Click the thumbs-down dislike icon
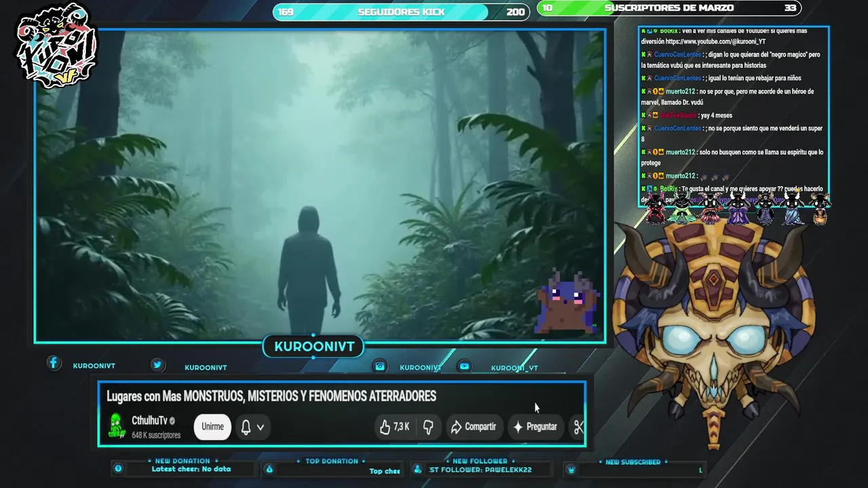This screenshot has height=488, width=868. (x=428, y=427)
